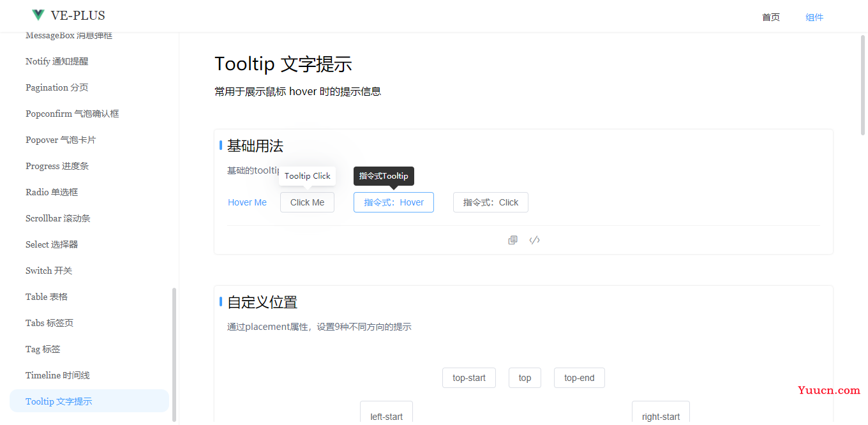Open Progress 进度条 page
This screenshot has height=425, width=868.
pos(57,166)
